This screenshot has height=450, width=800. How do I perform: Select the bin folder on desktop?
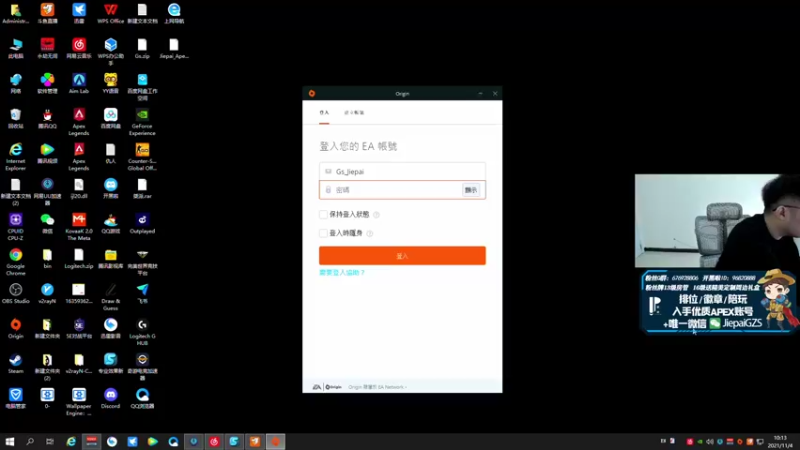(x=47, y=259)
